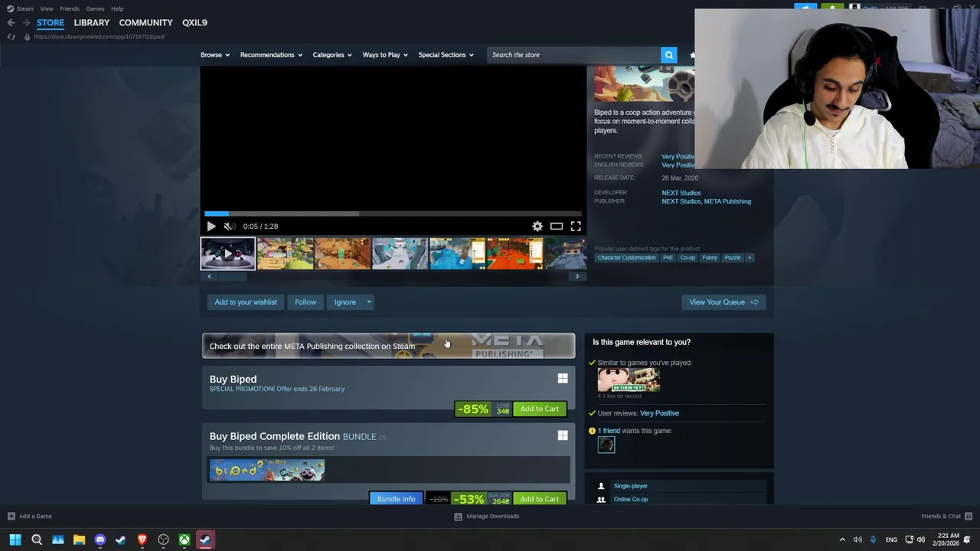This screenshot has height=551, width=980.
Task: Select the second screenshot thumbnail
Action: 342,254
